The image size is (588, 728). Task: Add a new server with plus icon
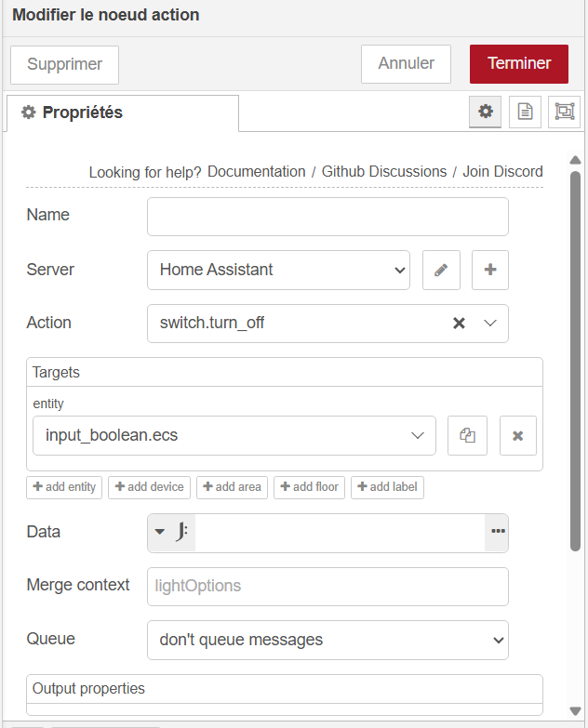point(490,271)
